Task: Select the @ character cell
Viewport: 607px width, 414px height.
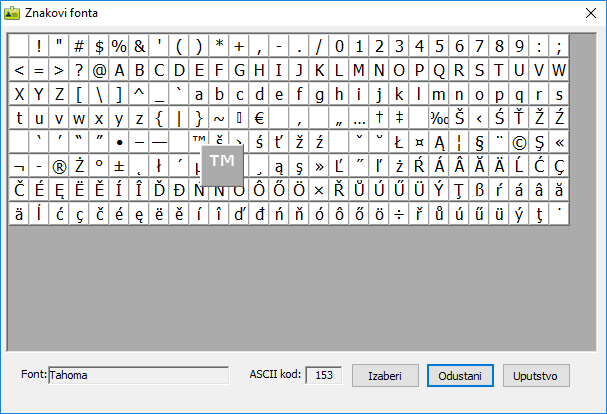Action: 99,70
